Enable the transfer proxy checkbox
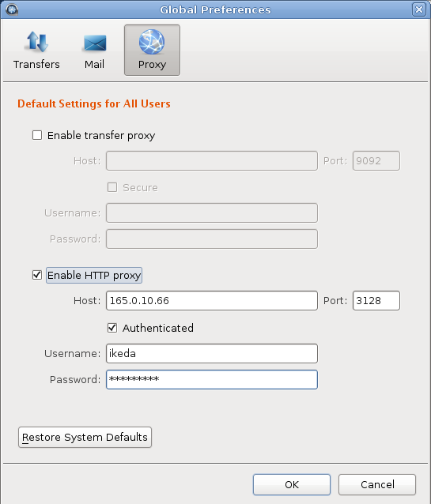Screen dimensions: 431x504 click(x=37, y=135)
